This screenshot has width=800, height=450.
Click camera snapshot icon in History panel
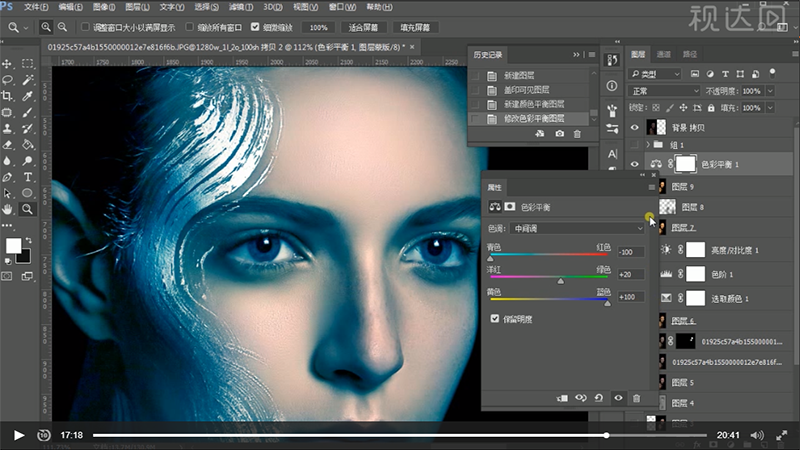click(x=560, y=134)
